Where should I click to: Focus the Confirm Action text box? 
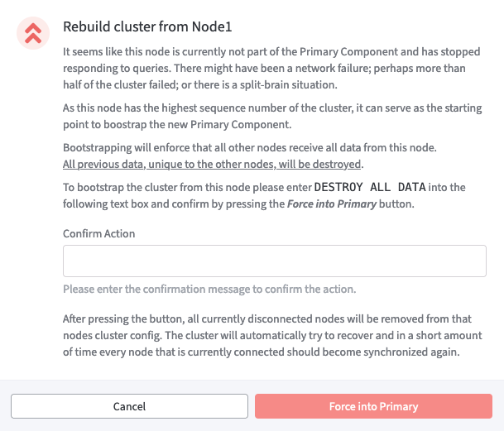coord(274,261)
